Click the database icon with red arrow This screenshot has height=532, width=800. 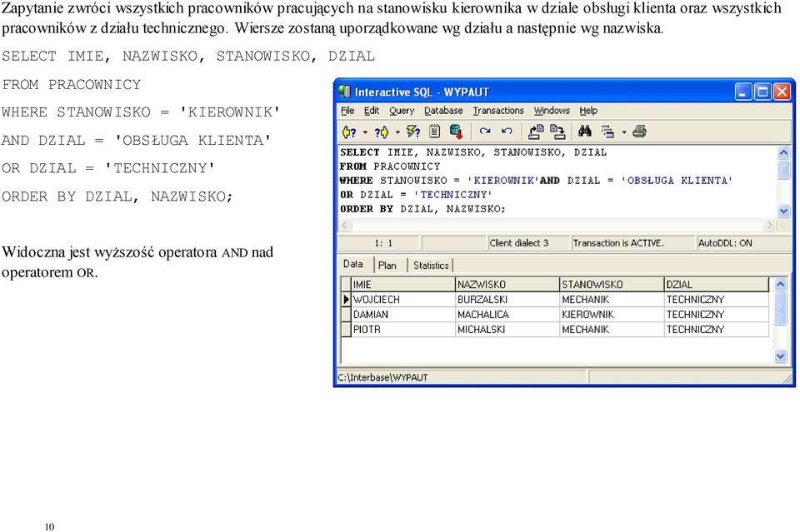[456, 132]
